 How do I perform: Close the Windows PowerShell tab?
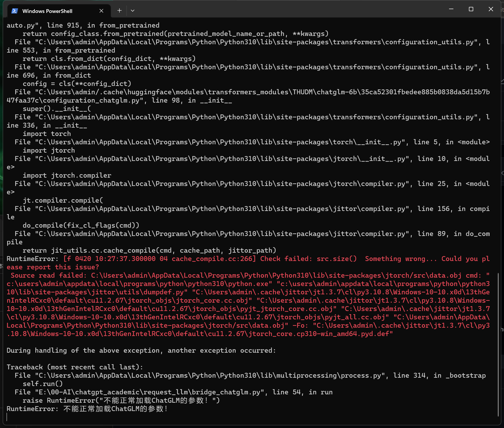coord(101,11)
